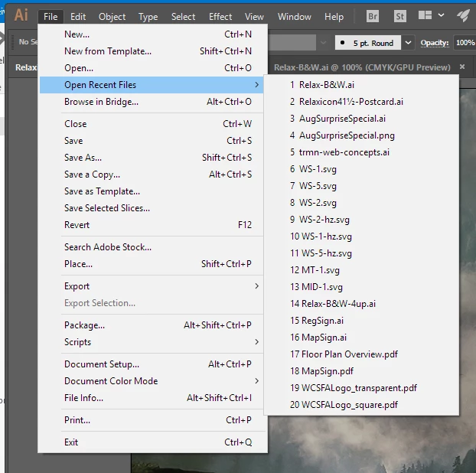This screenshot has width=476, height=473.
Task: Open recent file 7 WS-5.svg
Action: (x=361, y=186)
